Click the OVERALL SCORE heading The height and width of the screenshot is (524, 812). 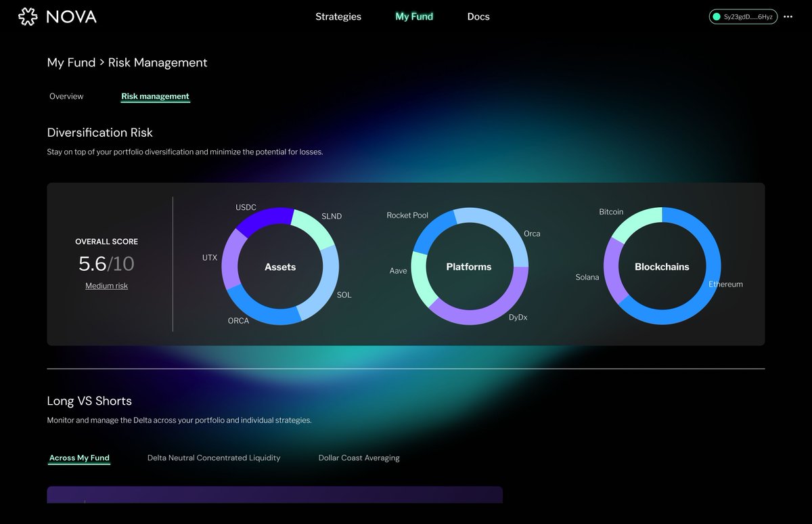(106, 242)
